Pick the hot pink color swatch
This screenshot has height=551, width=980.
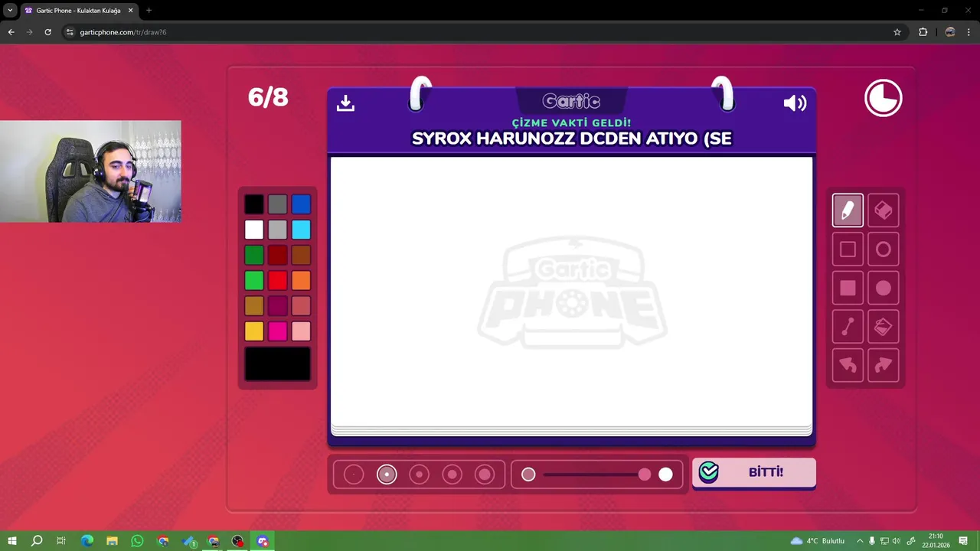click(x=278, y=331)
